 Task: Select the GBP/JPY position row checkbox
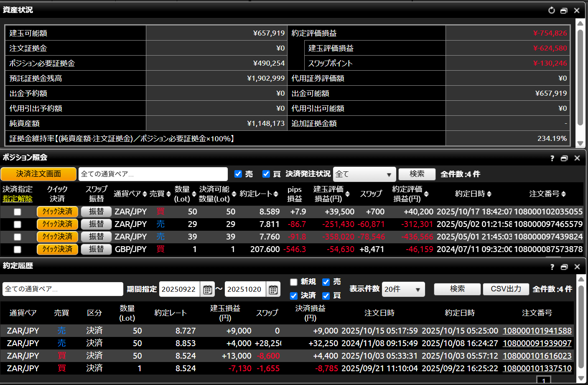[x=17, y=250]
